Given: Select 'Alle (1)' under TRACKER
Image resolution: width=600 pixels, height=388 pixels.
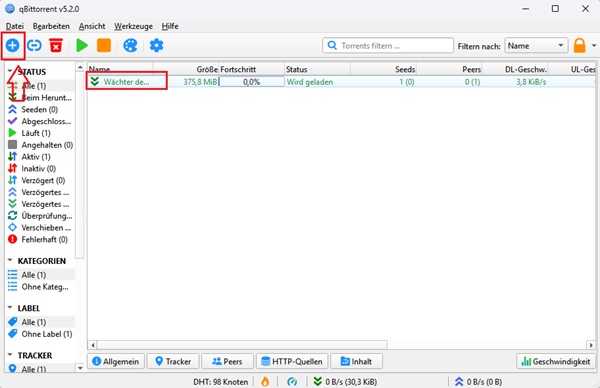Looking at the screenshot, I should point(39,369).
